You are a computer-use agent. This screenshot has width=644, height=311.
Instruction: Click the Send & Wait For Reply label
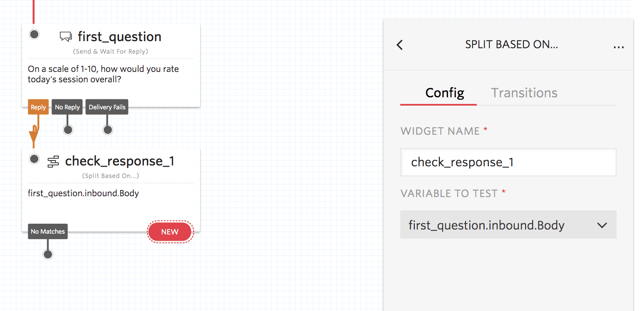click(x=110, y=51)
